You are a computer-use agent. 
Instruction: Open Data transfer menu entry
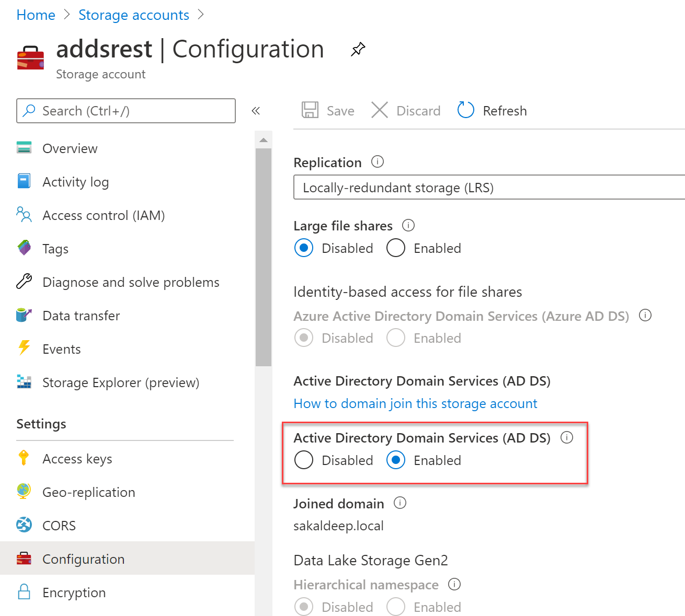point(127,316)
